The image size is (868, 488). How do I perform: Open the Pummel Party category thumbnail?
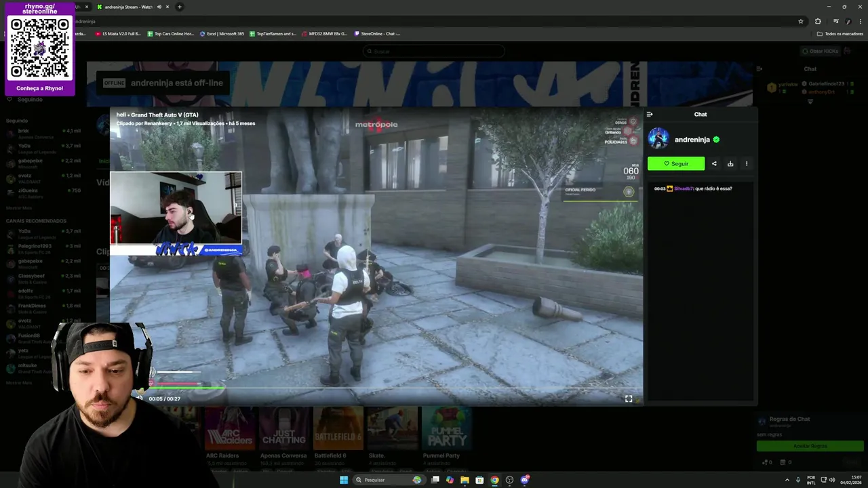pyautogui.click(x=446, y=428)
